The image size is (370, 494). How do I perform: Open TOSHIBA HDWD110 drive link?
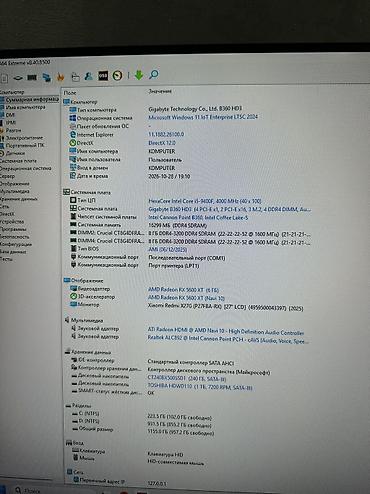(200, 387)
